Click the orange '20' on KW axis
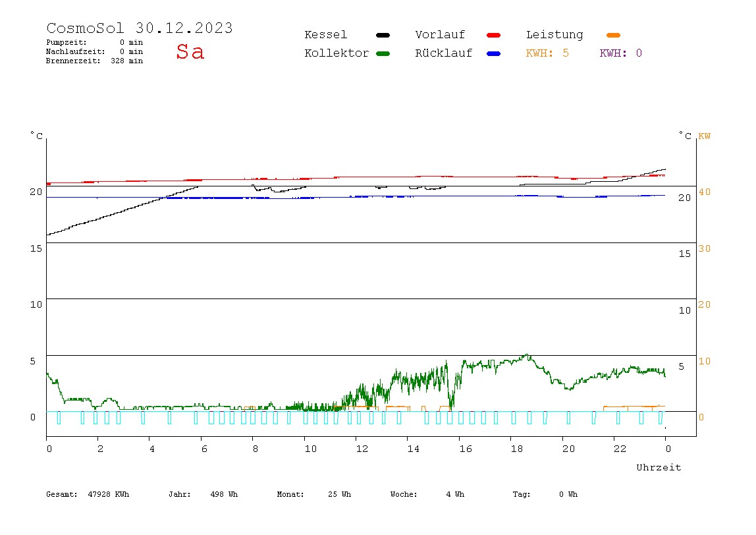 click(x=705, y=304)
